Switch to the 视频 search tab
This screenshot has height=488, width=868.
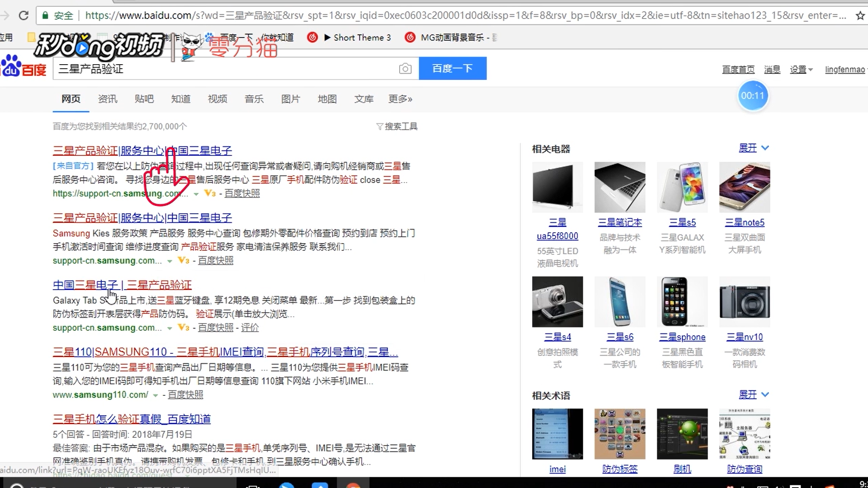(x=217, y=99)
